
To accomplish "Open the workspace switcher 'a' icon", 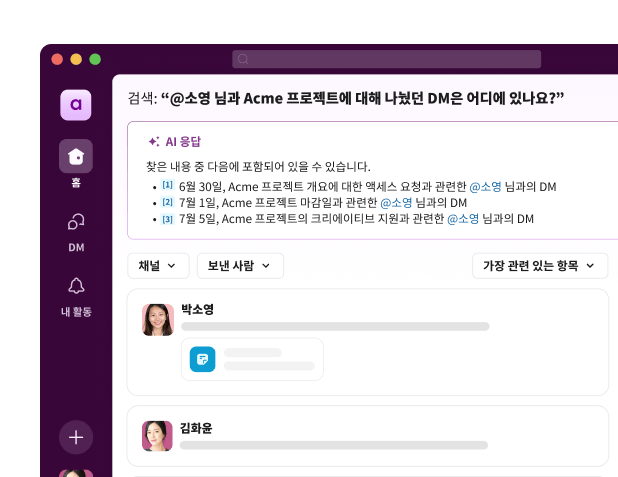I will point(76,105).
